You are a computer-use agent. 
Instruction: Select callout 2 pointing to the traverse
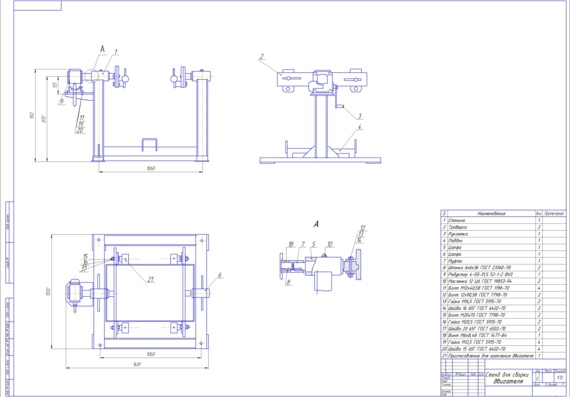point(262,57)
